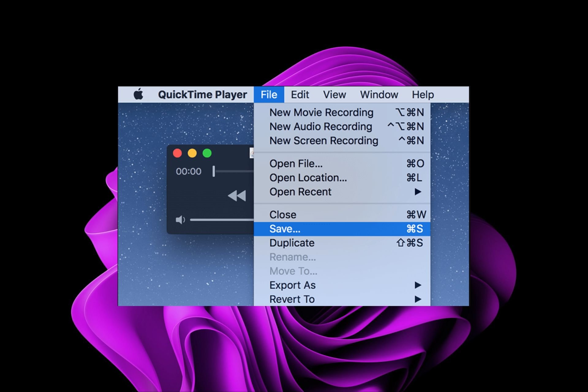This screenshot has height=392, width=588.
Task: Select Open Location... menu item
Action: [x=342, y=178]
